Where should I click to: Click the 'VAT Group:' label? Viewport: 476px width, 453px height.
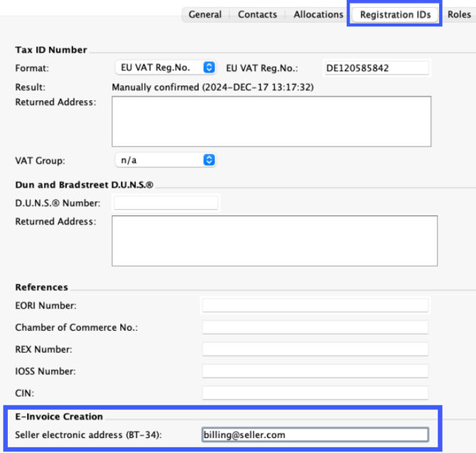[x=40, y=161]
